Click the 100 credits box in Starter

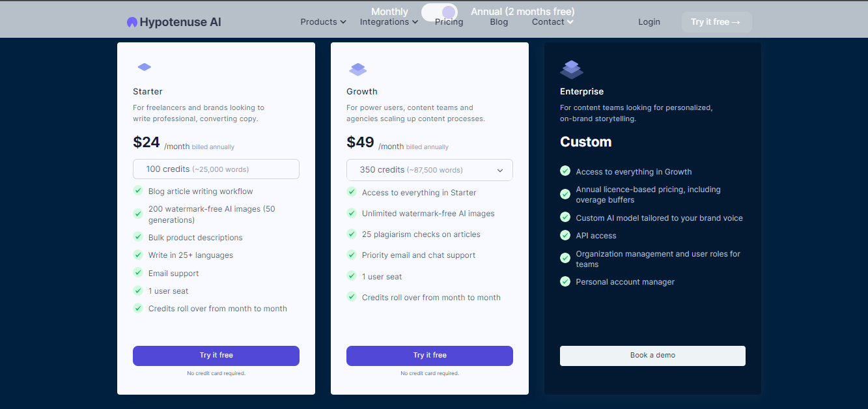[216, 169]
